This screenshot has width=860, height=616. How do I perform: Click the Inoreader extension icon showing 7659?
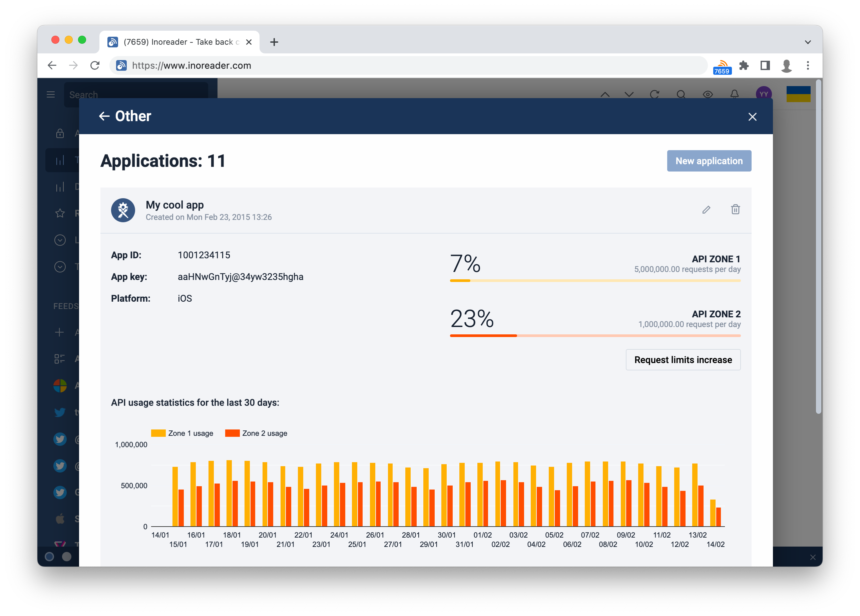722,66
